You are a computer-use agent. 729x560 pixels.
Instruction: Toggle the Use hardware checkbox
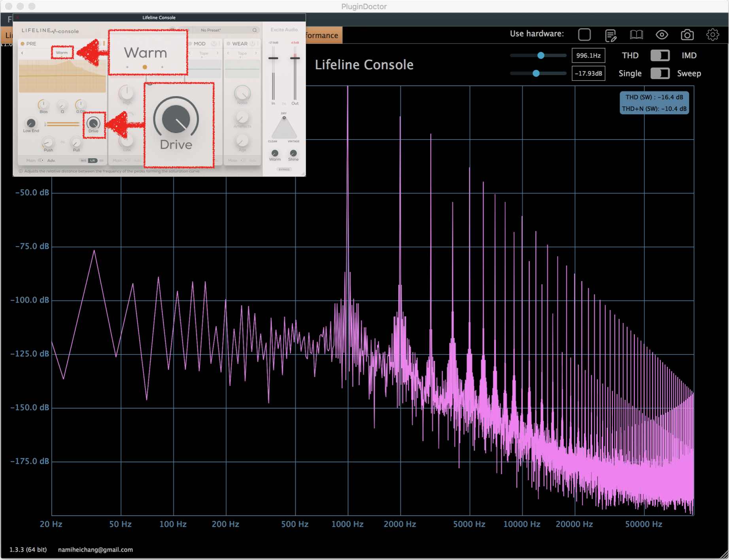584,35
